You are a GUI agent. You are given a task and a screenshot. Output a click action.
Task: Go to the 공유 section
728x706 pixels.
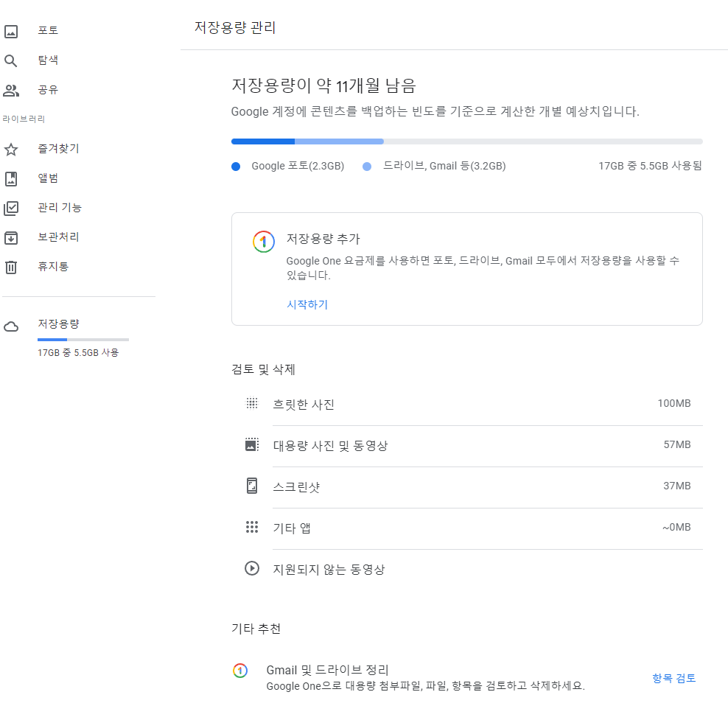tap(48, 90)
